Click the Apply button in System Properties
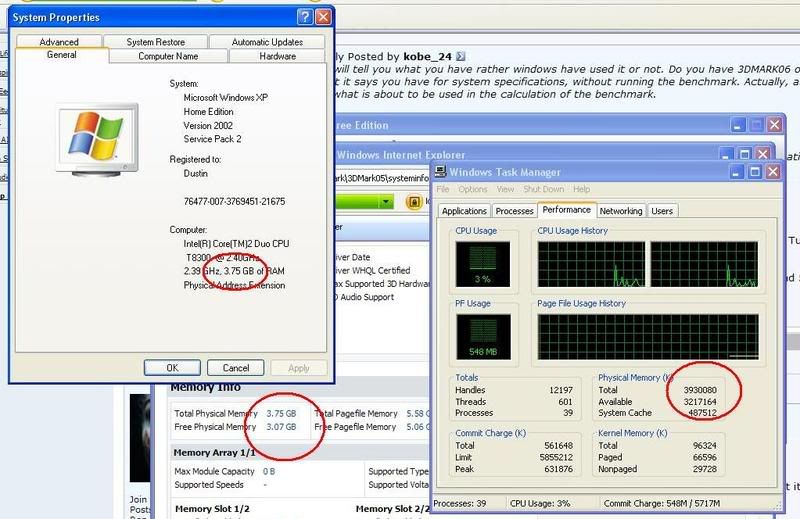Screen dimensions: 800x519 click(x=298, y=368)
